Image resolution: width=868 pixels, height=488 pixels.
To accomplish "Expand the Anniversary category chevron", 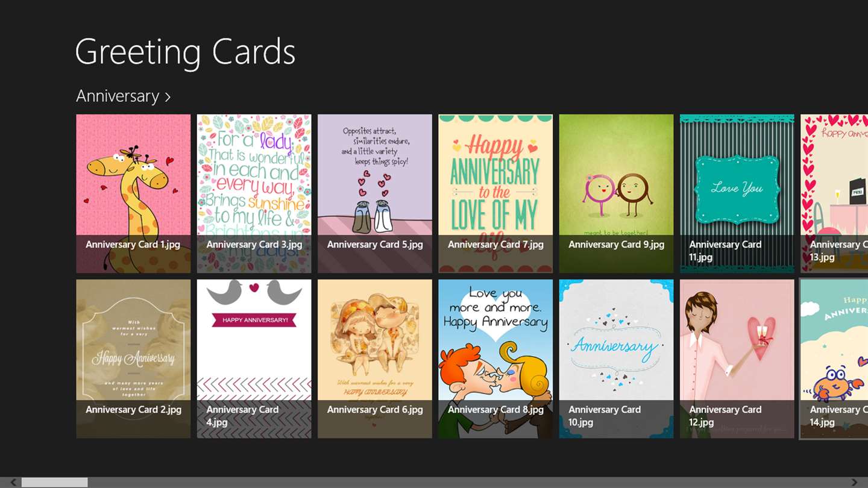I will coord(168,97).
